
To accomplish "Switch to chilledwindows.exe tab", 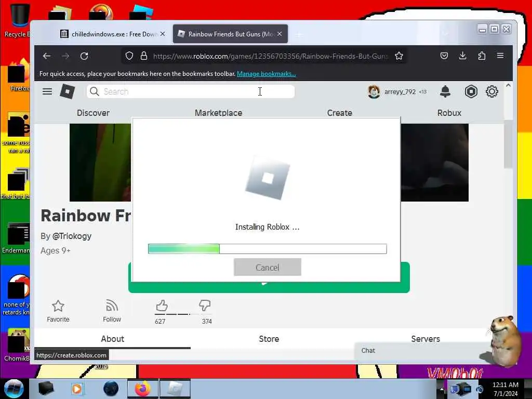I will pyautogui.click(x=112, y=34).
